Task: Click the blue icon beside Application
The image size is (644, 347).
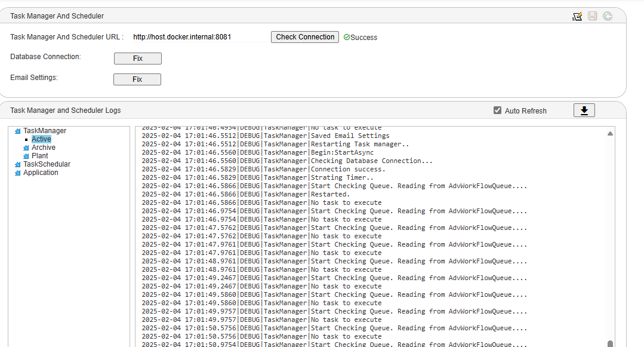Action: coord(18,173)
